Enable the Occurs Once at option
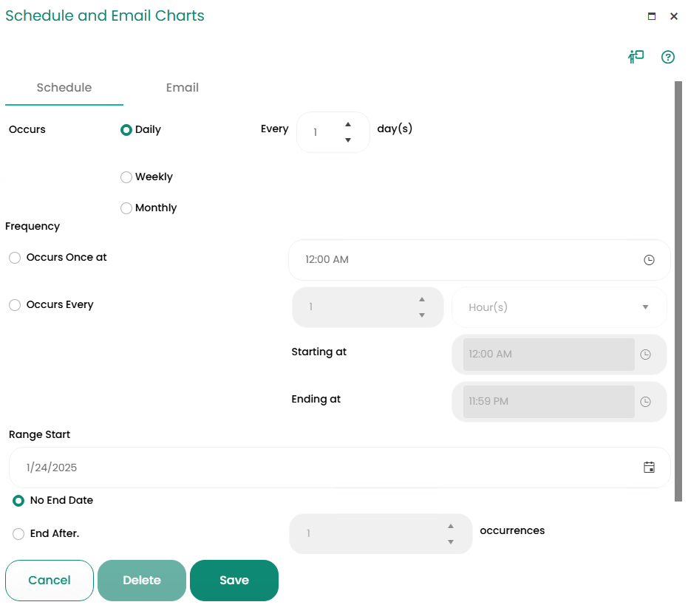 (x=15, y=258)
